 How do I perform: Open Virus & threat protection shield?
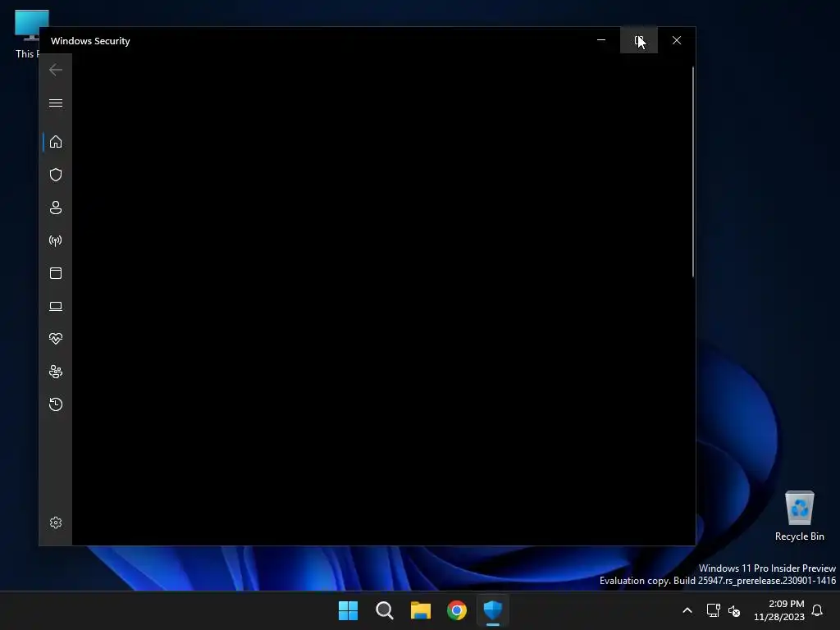pos(56,175)
